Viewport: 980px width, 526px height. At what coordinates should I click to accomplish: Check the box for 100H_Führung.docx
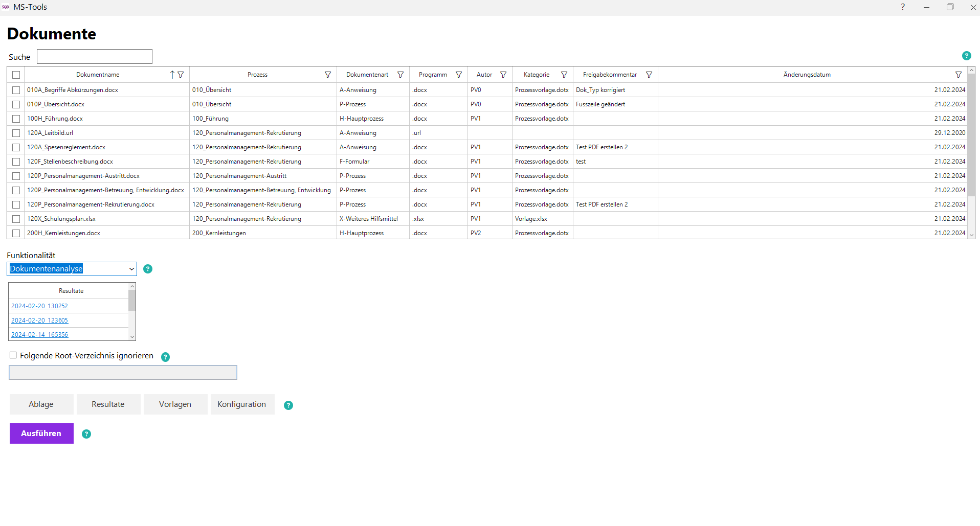tap(16, 119)
